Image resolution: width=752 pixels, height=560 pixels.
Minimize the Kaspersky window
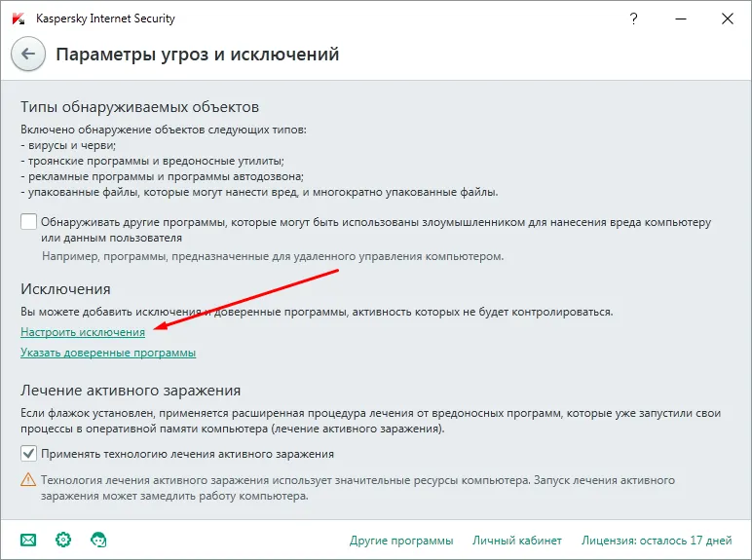tap(681, 19)
